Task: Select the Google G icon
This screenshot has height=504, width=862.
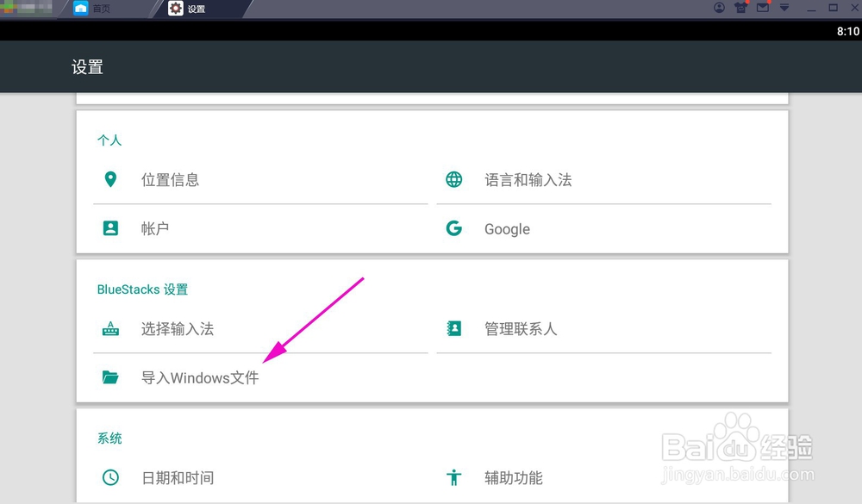Action: [x=454, y=228]
